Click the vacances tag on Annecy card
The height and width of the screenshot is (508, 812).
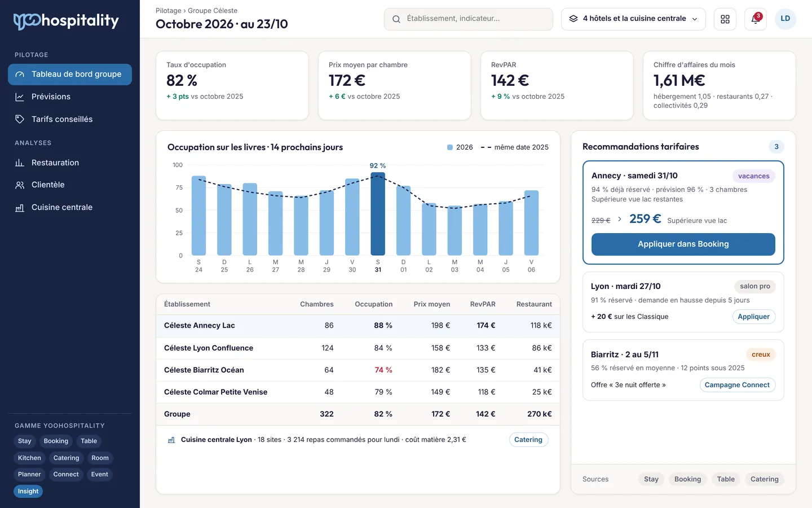754,176
